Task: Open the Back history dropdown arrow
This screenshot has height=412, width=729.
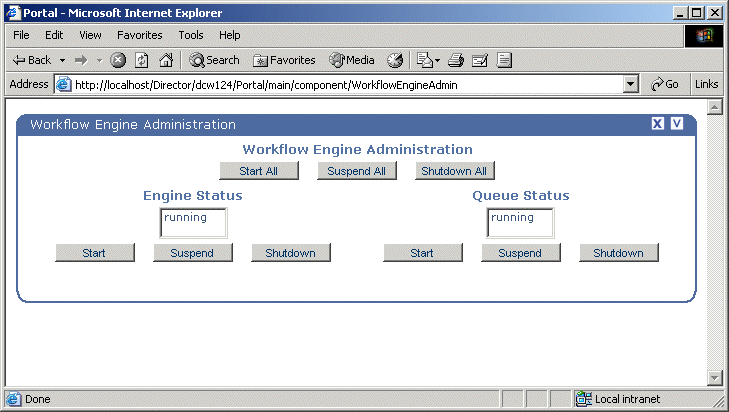Action: pyautogui.click(x=62, y=60)
